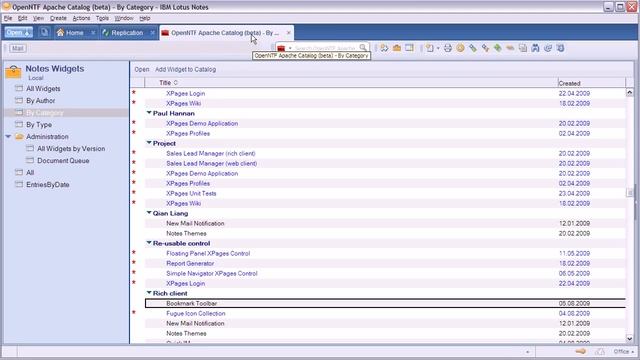This screenshot has width=640, height=360.
Task: Collapse the Administration folder in sidebar
Action: [8, 137]
